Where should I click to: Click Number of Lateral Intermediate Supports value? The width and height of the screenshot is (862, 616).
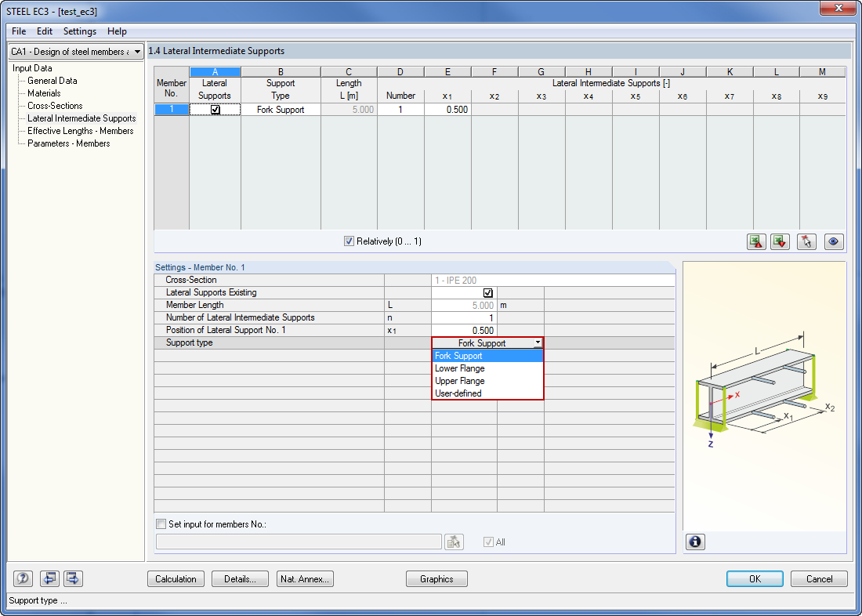click(x=464, y=318)
